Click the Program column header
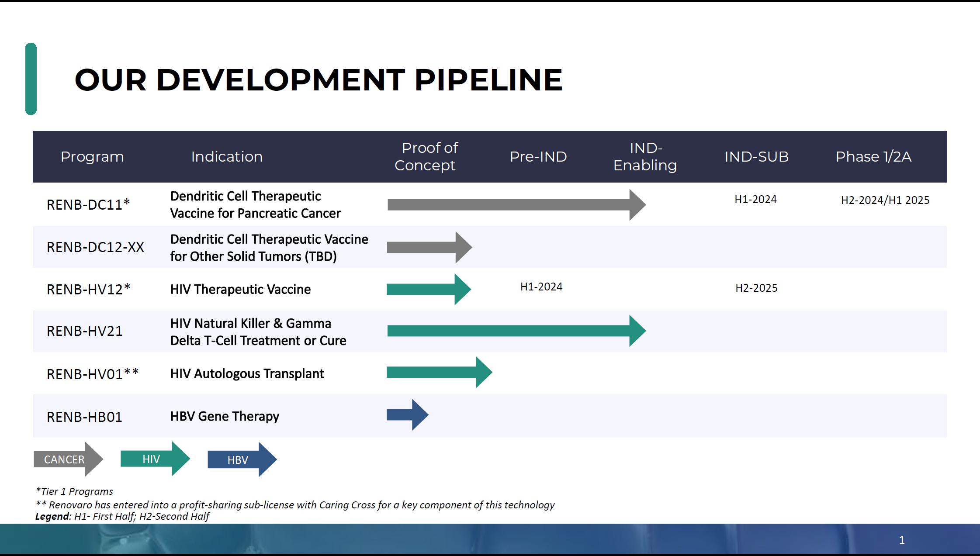Image resolution: width=980 pixels, height=556 pixels. tap(92, 157)
